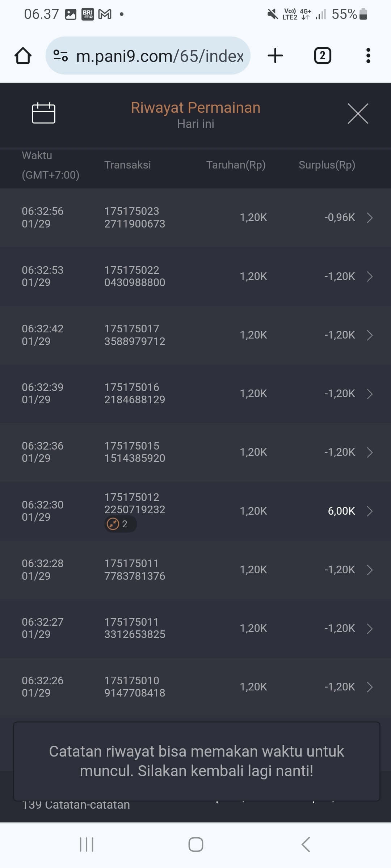Viewport: 391px width, 868px height.
Task: Tap the m.pani9.com address bar
Action: (159, 56)
